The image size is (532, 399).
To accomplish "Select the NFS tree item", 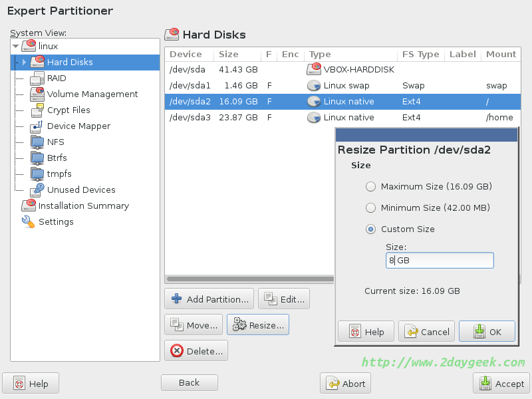I will (x=56, y=142).
